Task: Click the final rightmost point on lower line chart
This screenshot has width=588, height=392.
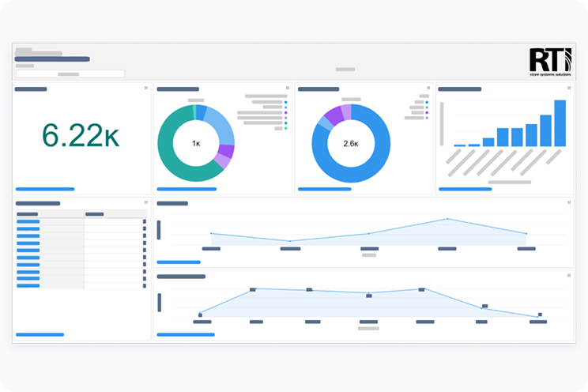Action: [537, 317]
